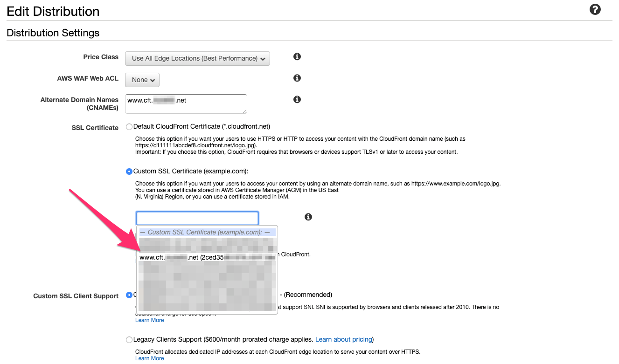Choose the Recommended SNI client support radio
Viewport: 619px width, 364px height.
tap(129, 295)
